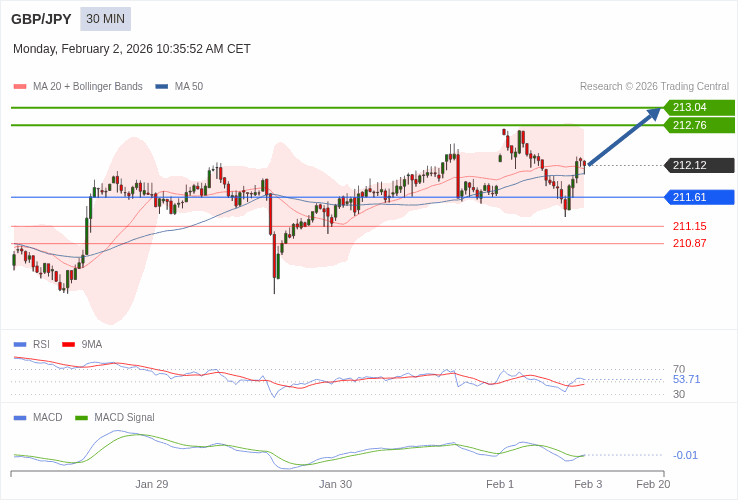Click the GBP/JPY pair title
The width and height of the screenshot is (738, 500).
41,19
